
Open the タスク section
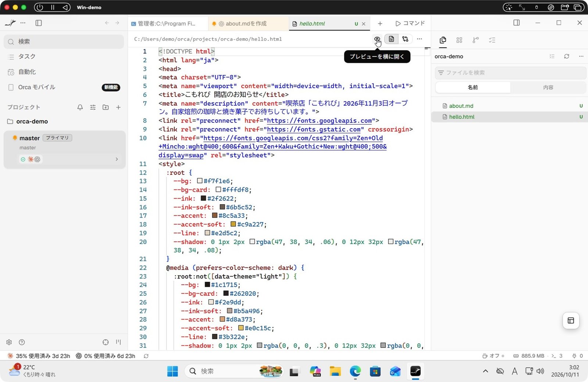(x=64, y=57)
